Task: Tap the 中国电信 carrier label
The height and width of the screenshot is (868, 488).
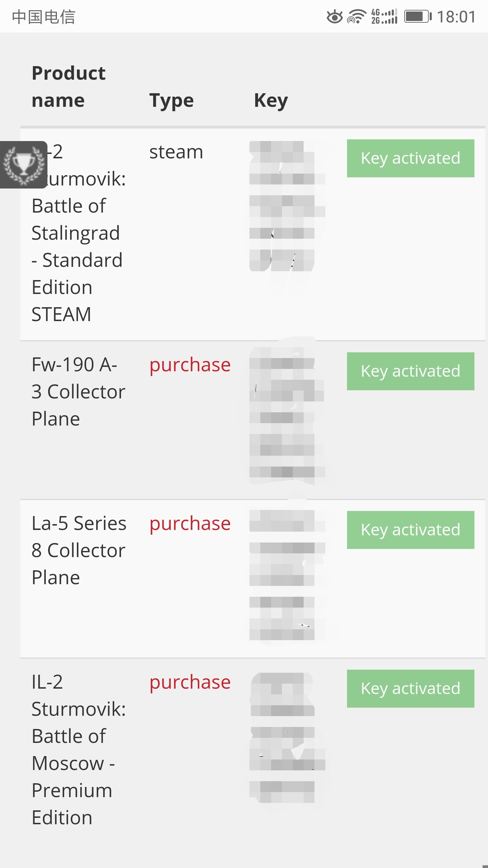Action: tap(44, 17)
